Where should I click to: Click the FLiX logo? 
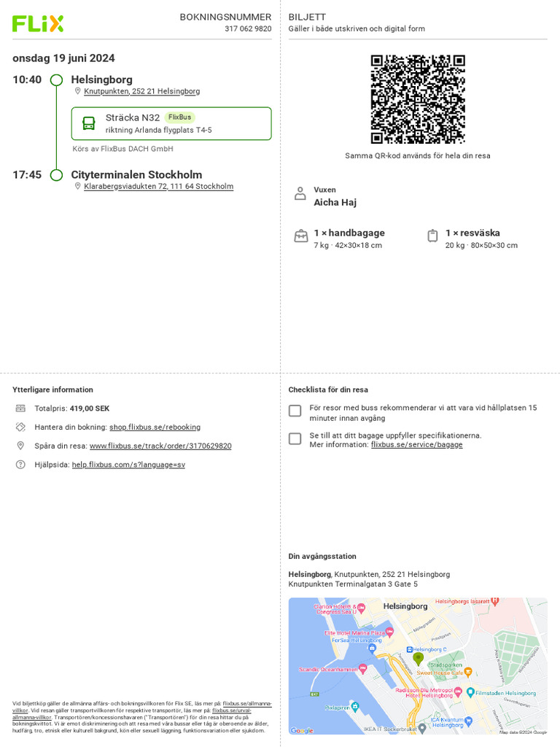tap(38, 24)
